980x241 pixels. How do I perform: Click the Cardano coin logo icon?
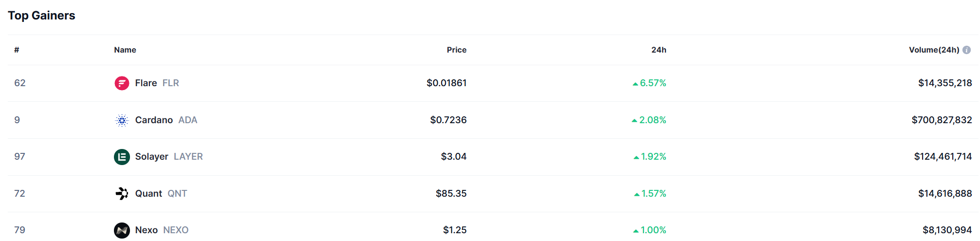pyautogui.click(x=122, y=120)
